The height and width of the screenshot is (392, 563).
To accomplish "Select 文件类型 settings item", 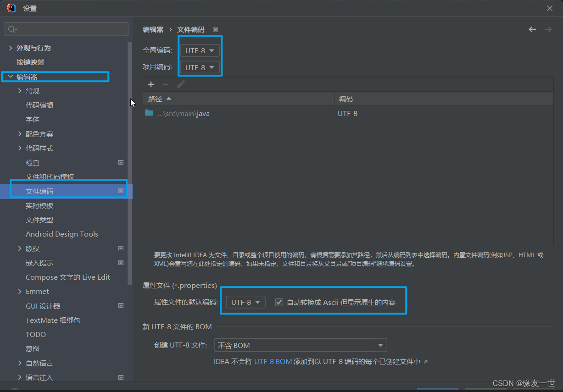I will (39, 220).
